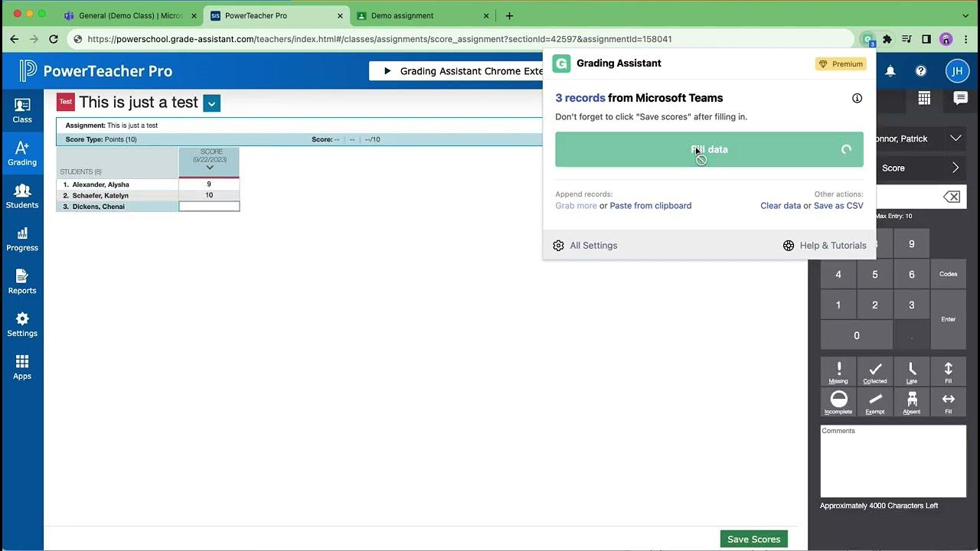Select score cell for Dickens, Chenai
This screenshot has width=980, height=551.
[x=209, y=207]
